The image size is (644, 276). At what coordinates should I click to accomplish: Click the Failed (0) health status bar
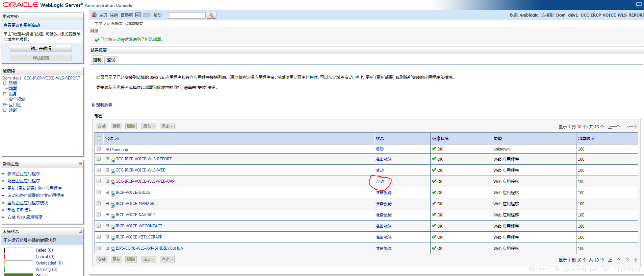pyautogui.click(x=19, y=250)
